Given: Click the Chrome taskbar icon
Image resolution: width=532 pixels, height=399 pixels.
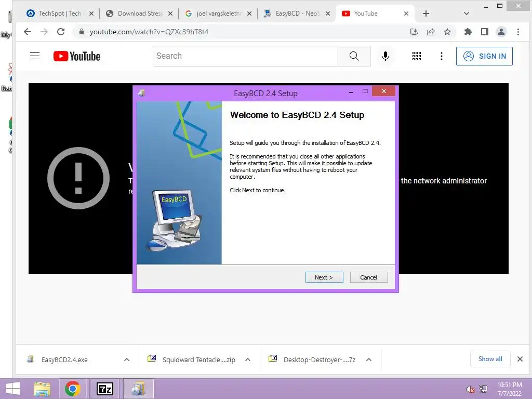Looking at the screenshot, I should coord(72,389).
